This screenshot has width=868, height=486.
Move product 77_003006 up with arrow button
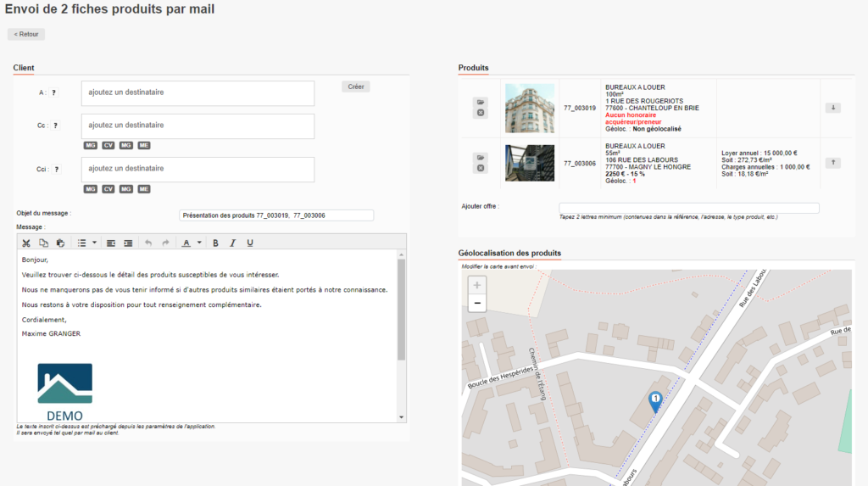coord(832,162)
